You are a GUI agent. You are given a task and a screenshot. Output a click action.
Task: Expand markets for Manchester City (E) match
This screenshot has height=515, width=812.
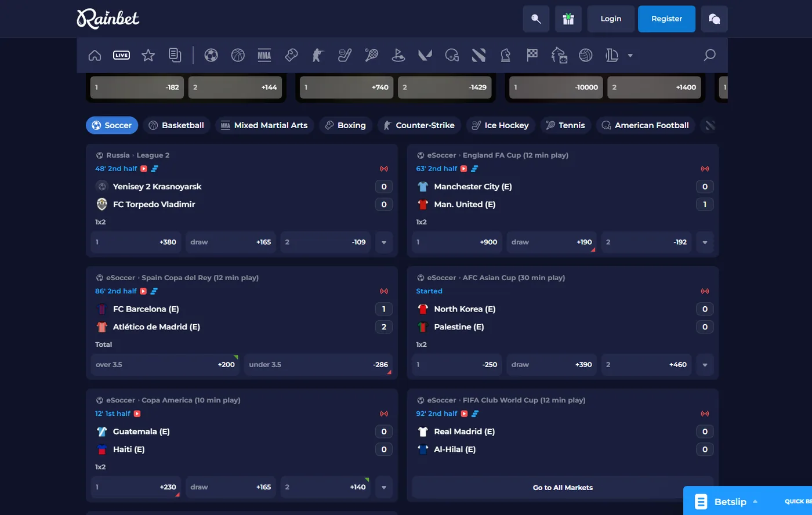point(705,242)
